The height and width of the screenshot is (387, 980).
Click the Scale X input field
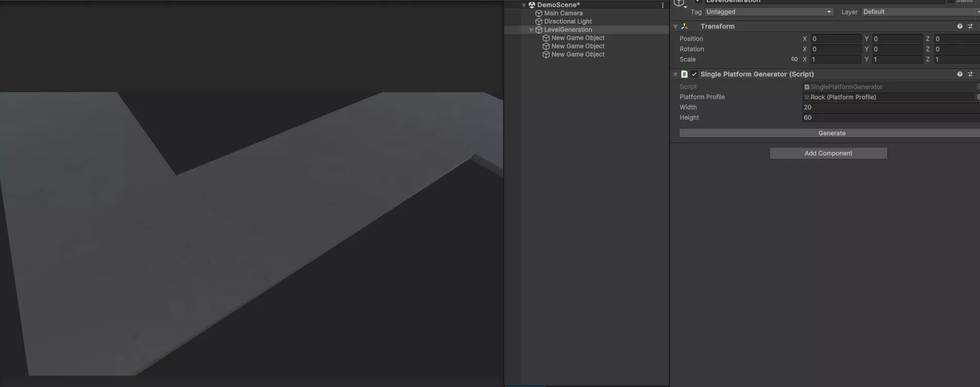click(836, 59)
